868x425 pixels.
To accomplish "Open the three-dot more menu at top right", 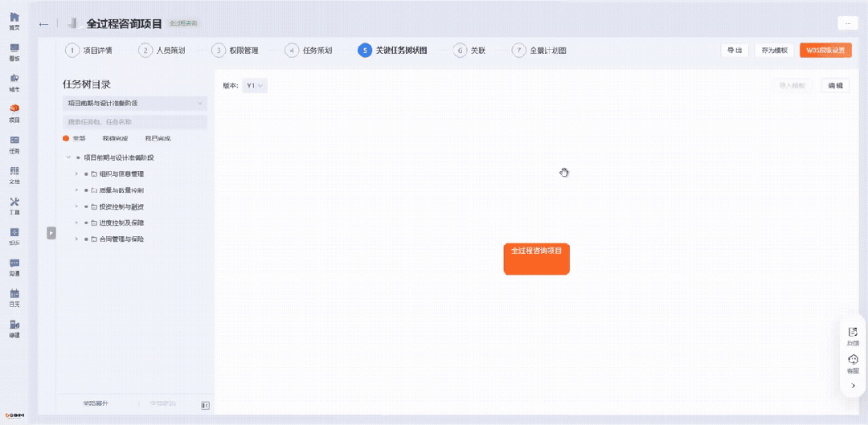I will pyautogui.click(x=848, y=23).
